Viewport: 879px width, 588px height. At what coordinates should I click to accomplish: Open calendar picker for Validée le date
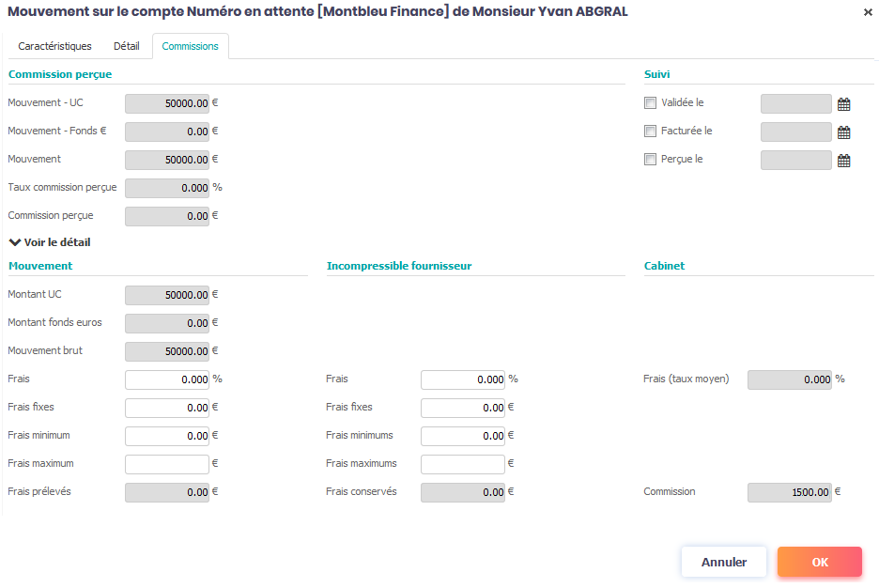coord(843,104)
